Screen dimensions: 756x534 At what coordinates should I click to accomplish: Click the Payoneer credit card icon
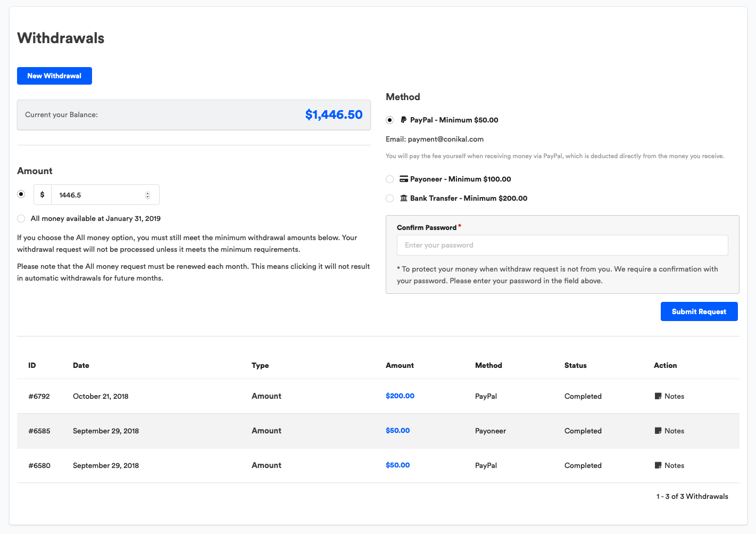click(403, 179)
